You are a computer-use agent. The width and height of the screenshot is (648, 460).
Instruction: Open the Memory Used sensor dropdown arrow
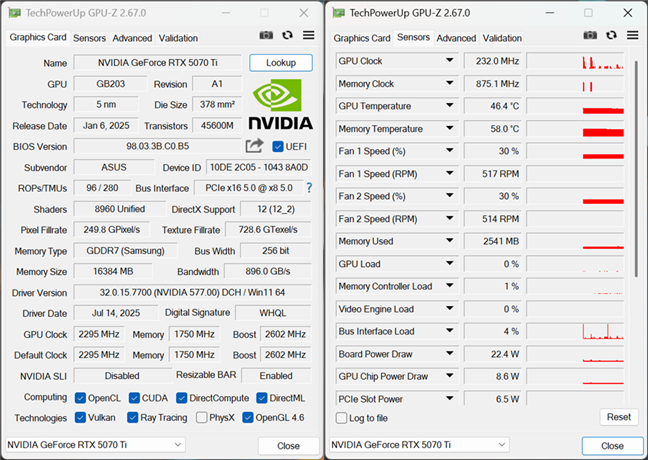pos(449,241)
